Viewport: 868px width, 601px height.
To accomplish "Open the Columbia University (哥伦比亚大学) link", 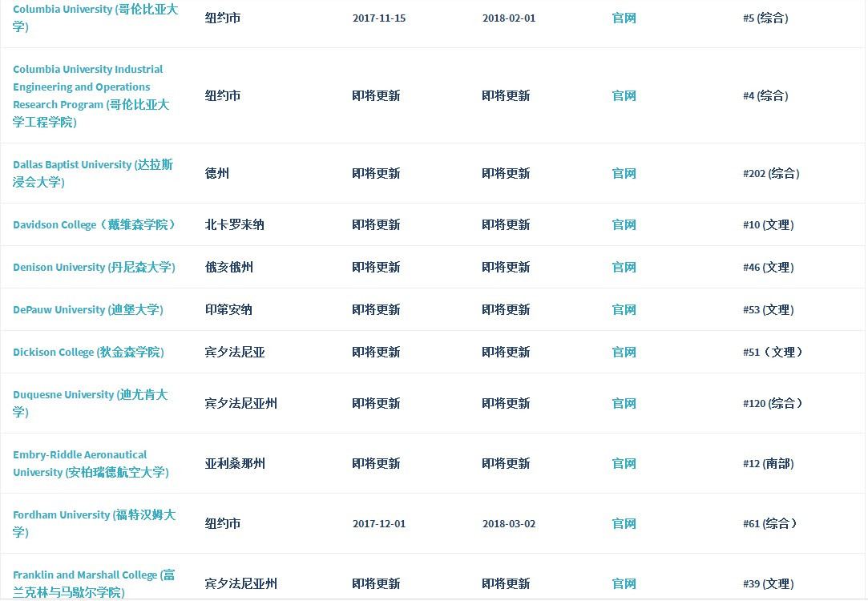I will tap(95, 18).
